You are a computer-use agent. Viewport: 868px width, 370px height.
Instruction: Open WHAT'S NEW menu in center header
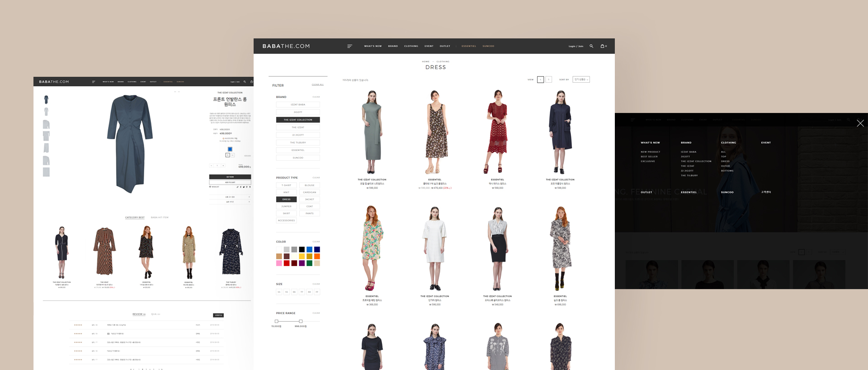pyautogui.click(x=373, y=46)
